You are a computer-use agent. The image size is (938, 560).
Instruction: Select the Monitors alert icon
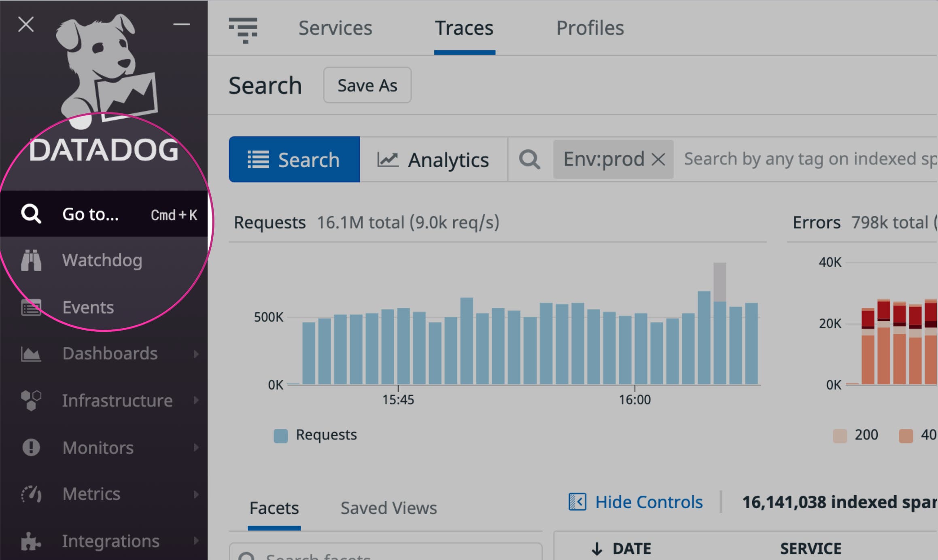(x=31, y=448)
